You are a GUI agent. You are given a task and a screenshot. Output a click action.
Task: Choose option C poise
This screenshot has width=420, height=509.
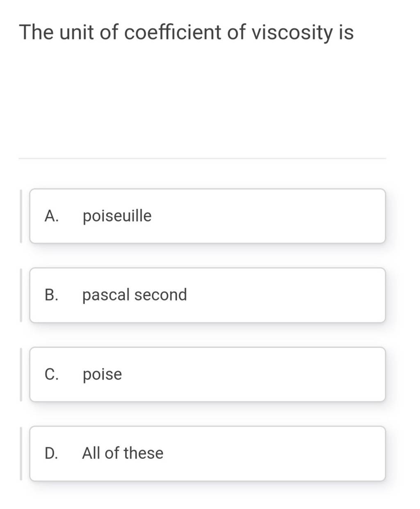point(208,374)
